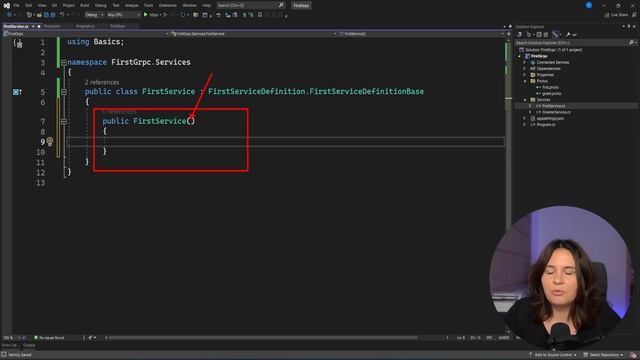Click the notifications bell icon in status bar
640x360 pixels.
633,355
